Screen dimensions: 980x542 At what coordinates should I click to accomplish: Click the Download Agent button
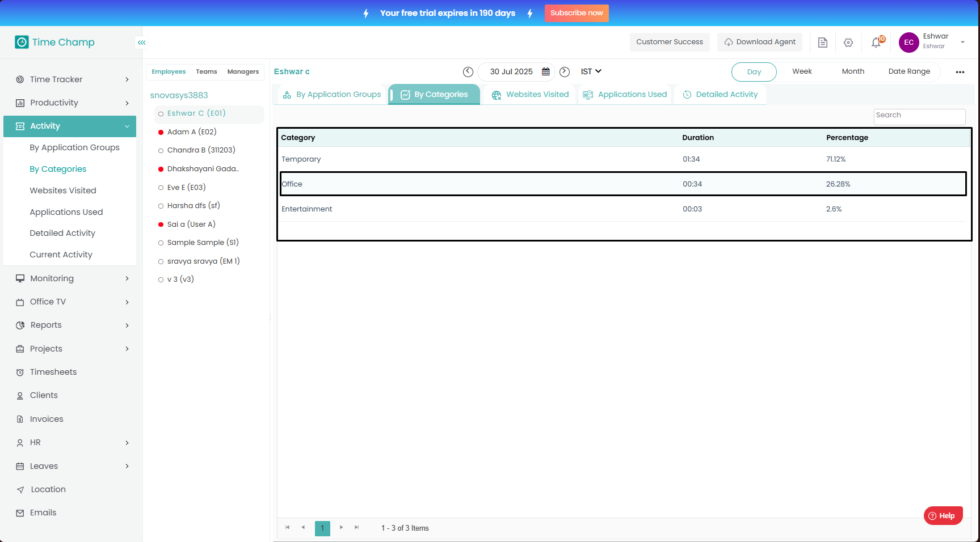[759, 42]
